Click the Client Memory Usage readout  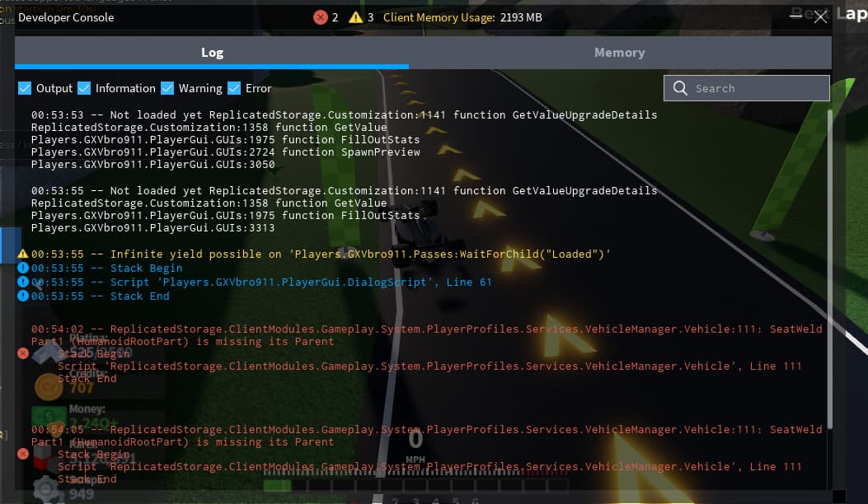[462, 17]
